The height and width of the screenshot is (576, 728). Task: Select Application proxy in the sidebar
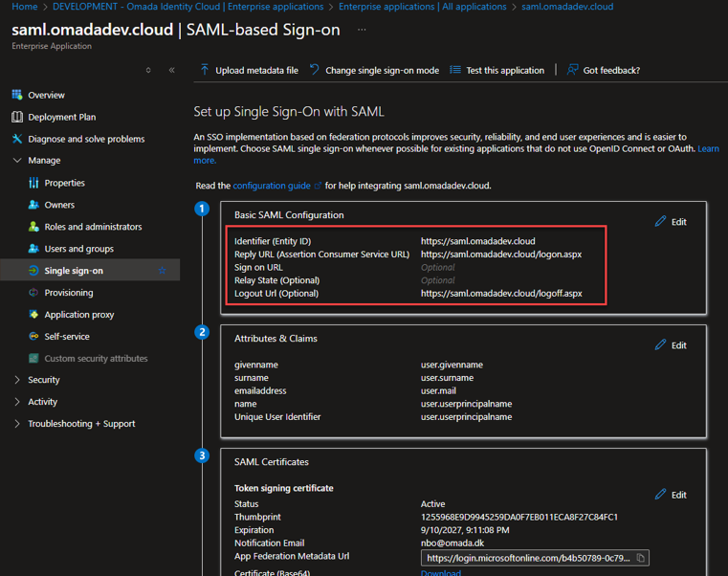pyautogui.click(x=79, y=315)
